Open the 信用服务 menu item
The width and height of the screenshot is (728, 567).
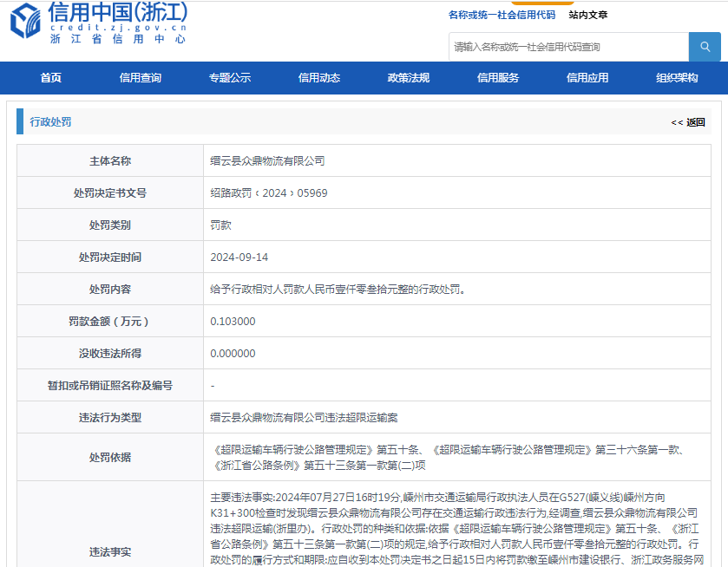pyautogui.click(x=498, y=78)
